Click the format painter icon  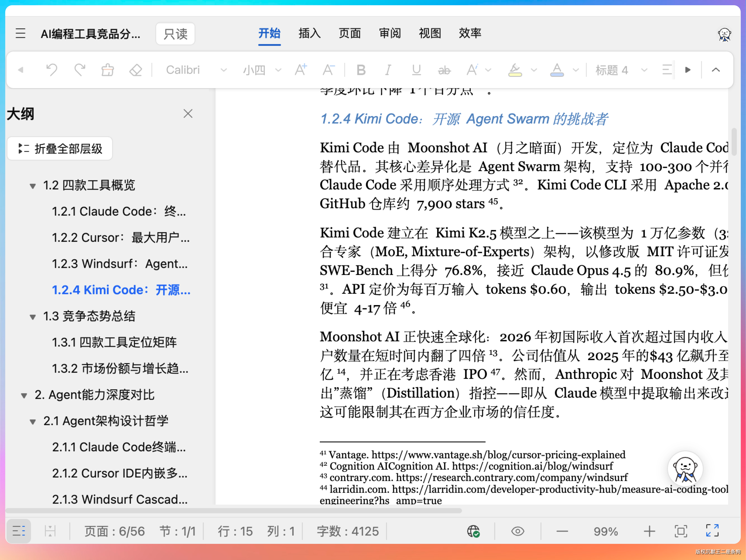pos(108,70)
